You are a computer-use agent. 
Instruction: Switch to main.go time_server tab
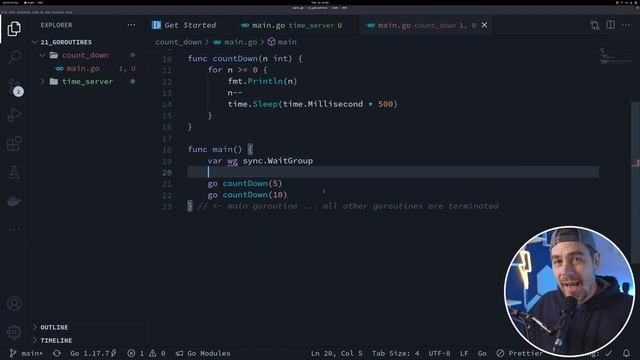click(291, 25)
